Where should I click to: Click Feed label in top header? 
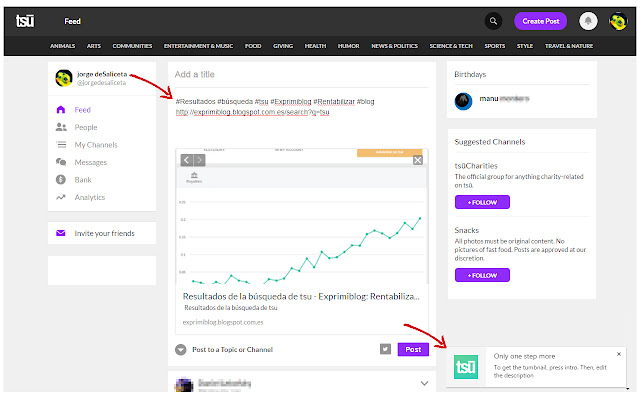72,21
